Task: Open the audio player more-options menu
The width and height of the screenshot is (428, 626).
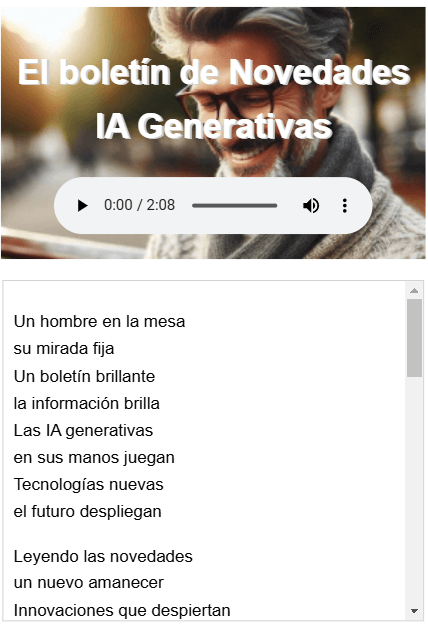Action: (345, 206)
